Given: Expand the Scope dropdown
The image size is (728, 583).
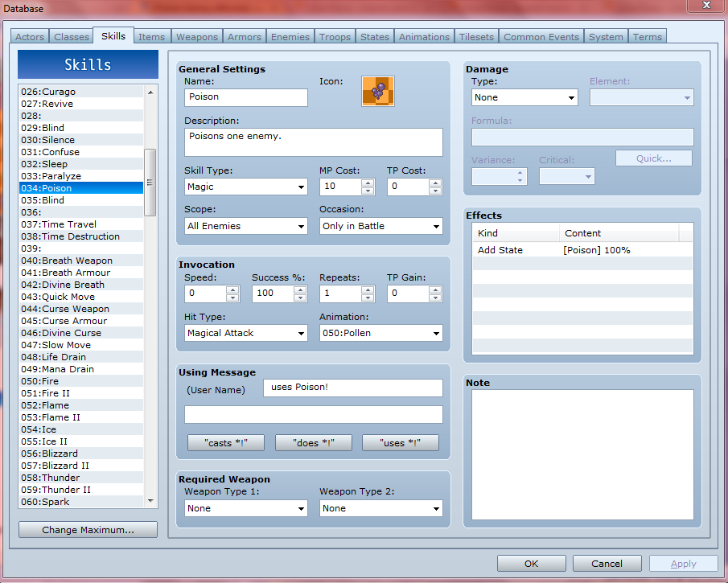Looking at the screenshot, I should 245,227.
